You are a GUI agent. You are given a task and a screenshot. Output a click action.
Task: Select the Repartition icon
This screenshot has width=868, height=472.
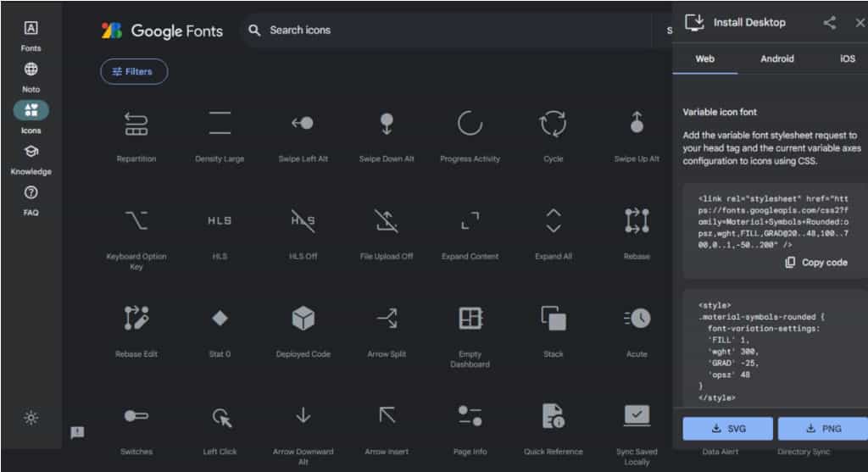click(136, 124)
